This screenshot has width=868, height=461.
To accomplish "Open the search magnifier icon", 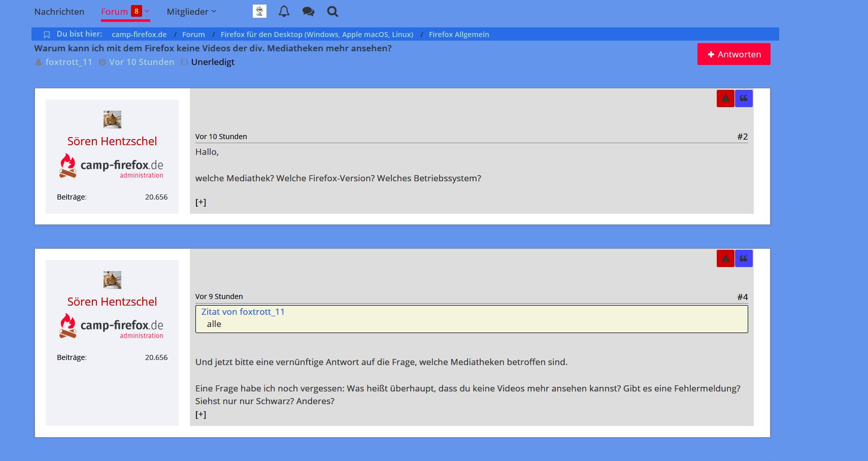I will (332, 11).
